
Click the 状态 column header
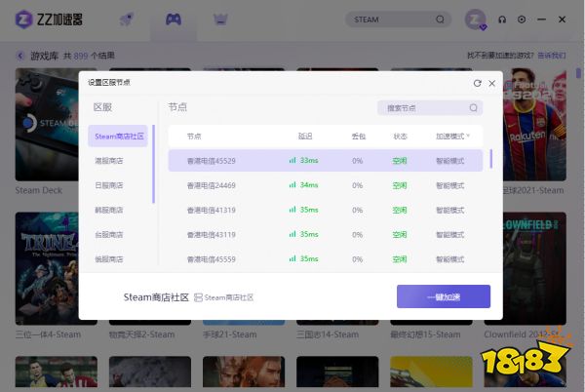400,137
